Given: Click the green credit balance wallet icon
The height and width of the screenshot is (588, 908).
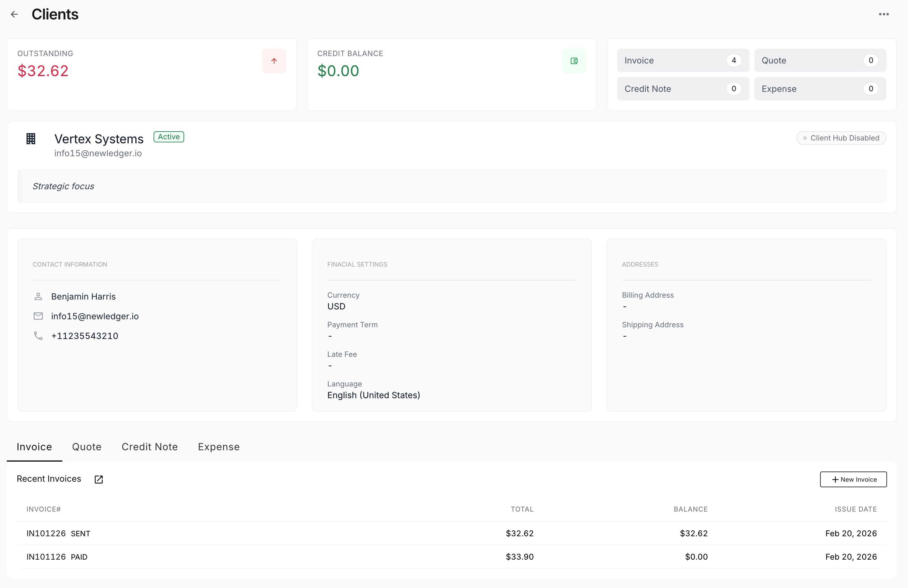Looking at the screenshot, I should click(x=574, y=61).
